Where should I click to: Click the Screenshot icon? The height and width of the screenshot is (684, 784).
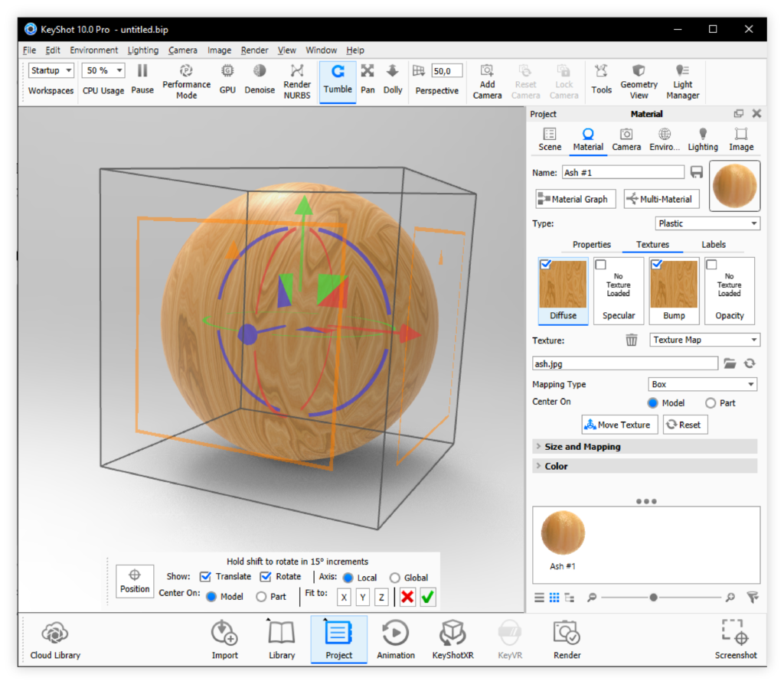pos(736,640)
